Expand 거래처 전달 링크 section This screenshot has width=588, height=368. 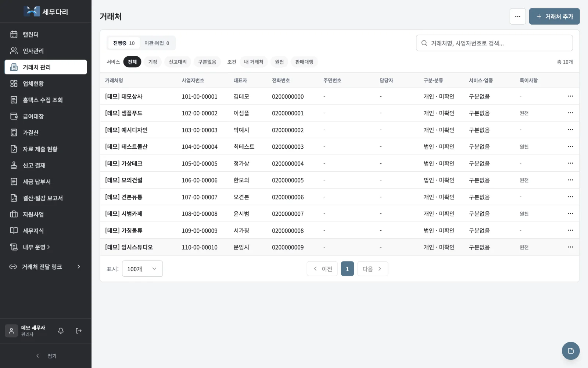tap(46, 266)
